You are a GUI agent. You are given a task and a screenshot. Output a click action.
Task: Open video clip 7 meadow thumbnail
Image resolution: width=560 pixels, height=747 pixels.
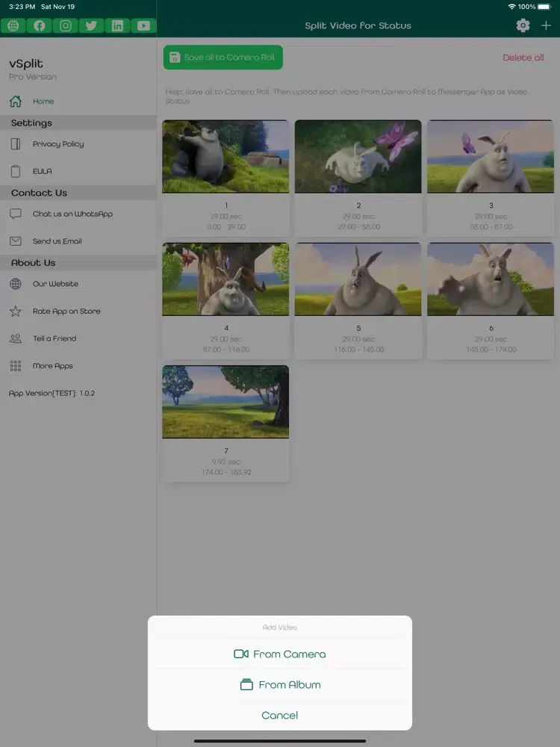point(225,402)
